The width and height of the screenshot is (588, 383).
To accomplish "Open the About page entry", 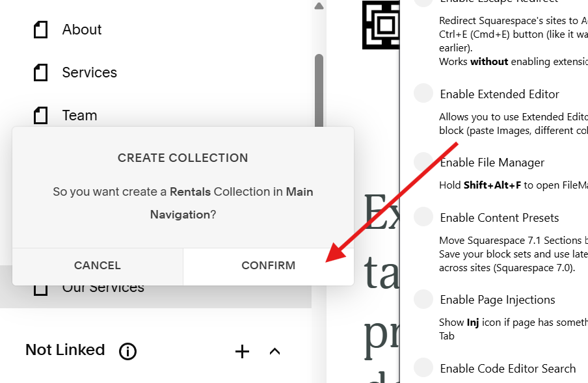I will click(82, 29).
